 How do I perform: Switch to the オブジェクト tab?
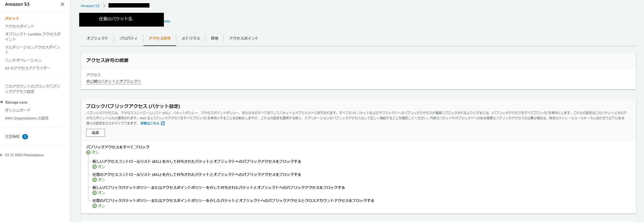tap(97, 38)
